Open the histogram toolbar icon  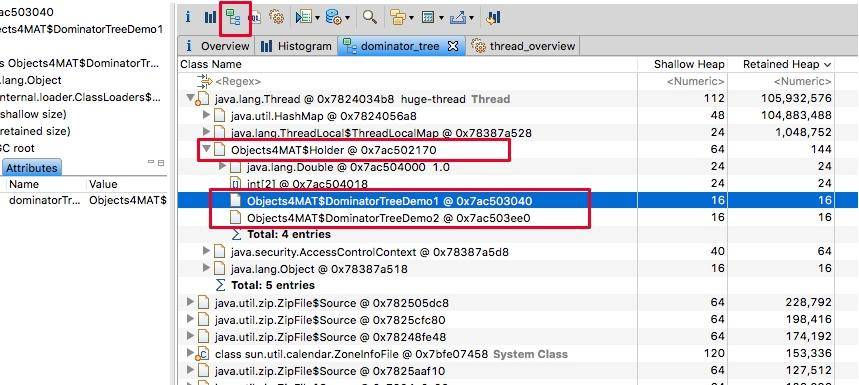click(211, 18)
